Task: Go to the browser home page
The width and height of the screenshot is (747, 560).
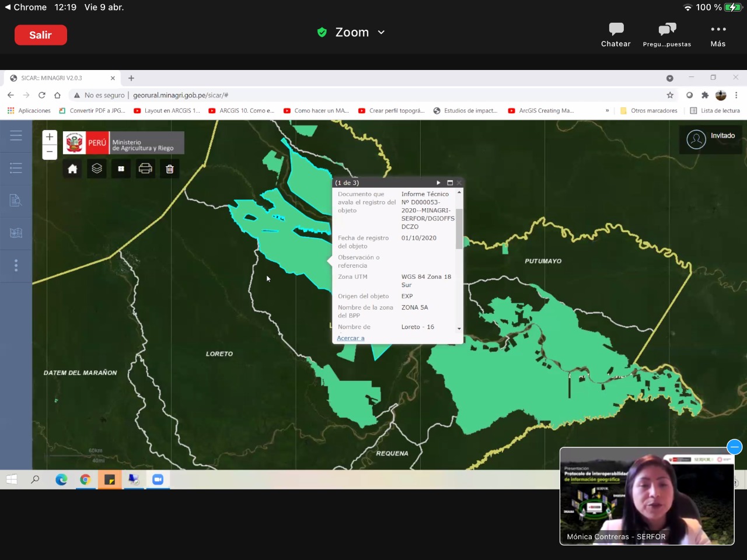Action: [57, 95]
